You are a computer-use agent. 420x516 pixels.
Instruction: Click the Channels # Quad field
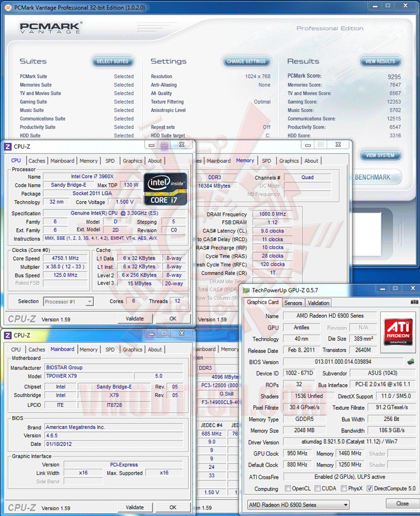tap(307, 177)
